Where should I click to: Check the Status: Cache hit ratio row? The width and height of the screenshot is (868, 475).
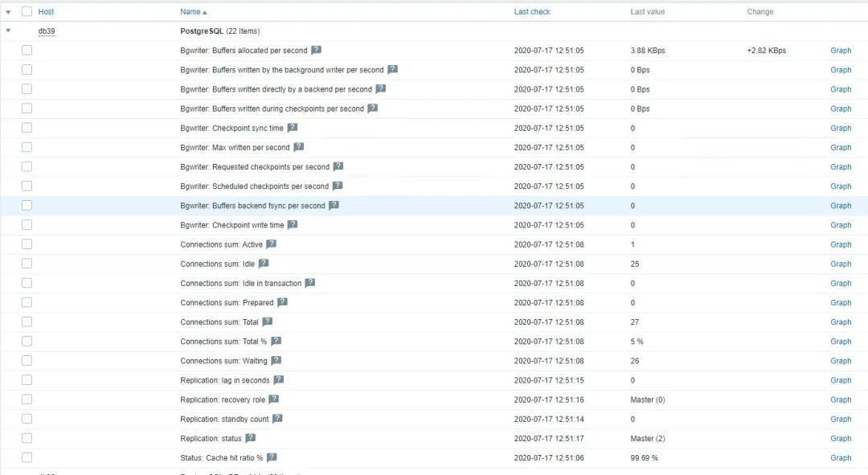click(x=27, y=457)
